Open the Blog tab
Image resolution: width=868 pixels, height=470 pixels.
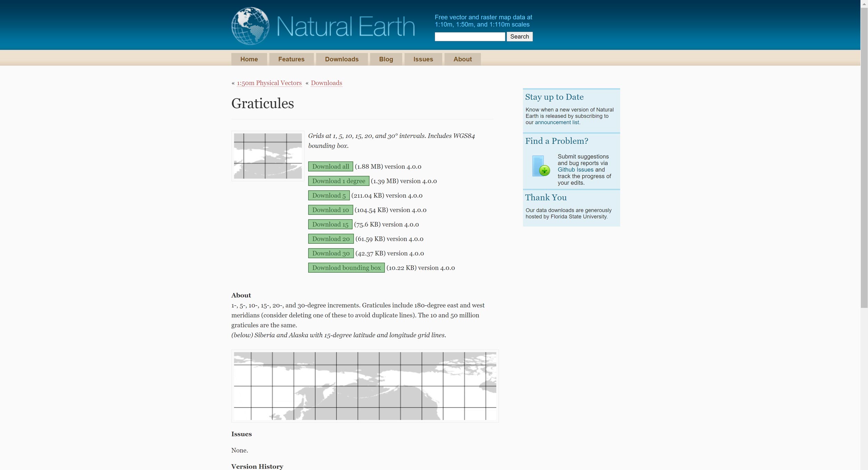(386, 59)
